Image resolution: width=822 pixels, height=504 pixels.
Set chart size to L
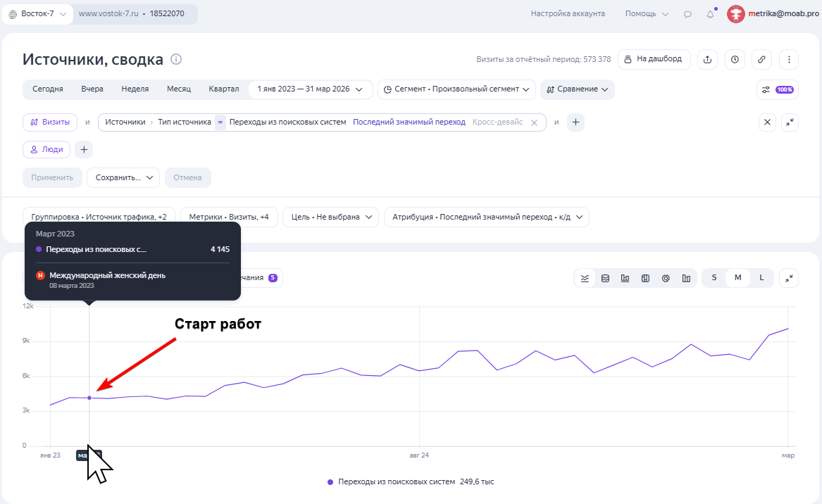(761, 277)
